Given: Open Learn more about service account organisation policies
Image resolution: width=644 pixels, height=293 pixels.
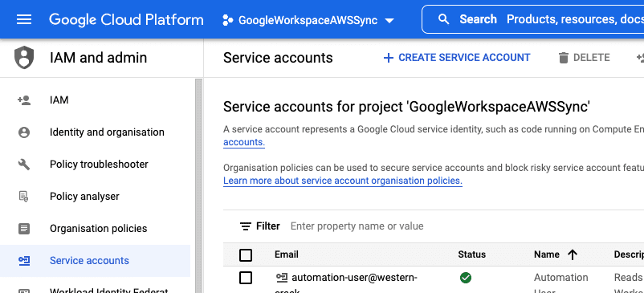Looking at the screenshot, I should pos(343,181).
